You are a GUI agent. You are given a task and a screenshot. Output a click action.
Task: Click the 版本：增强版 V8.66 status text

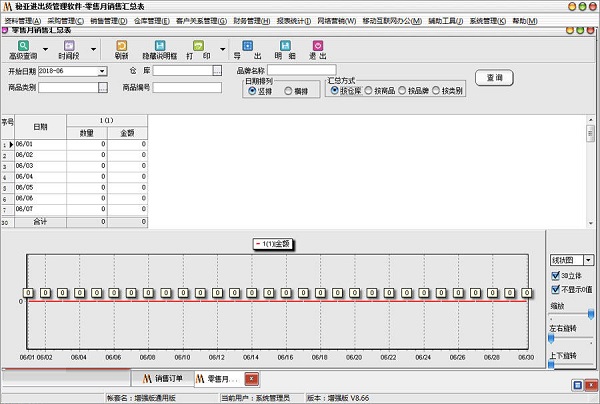338,398
